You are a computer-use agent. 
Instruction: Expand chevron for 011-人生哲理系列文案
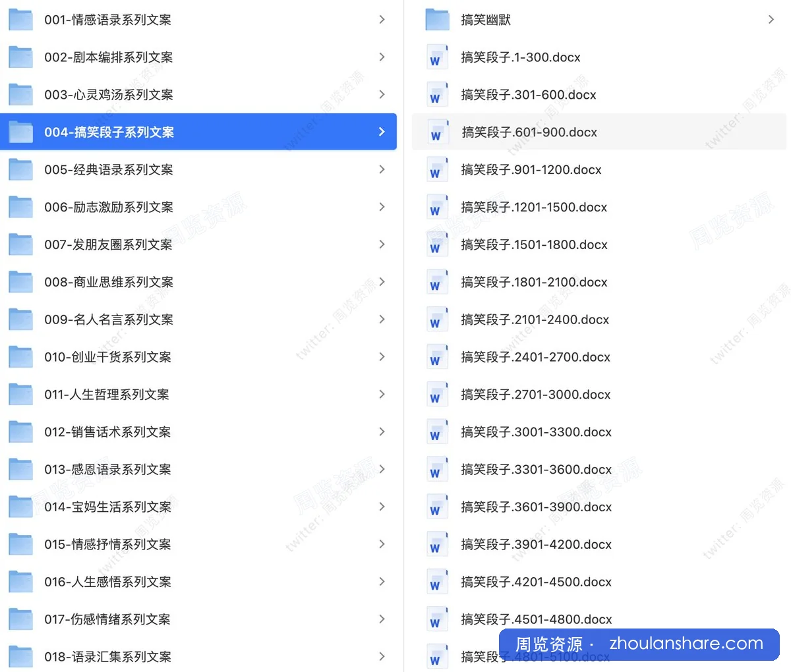coord(382,395)
